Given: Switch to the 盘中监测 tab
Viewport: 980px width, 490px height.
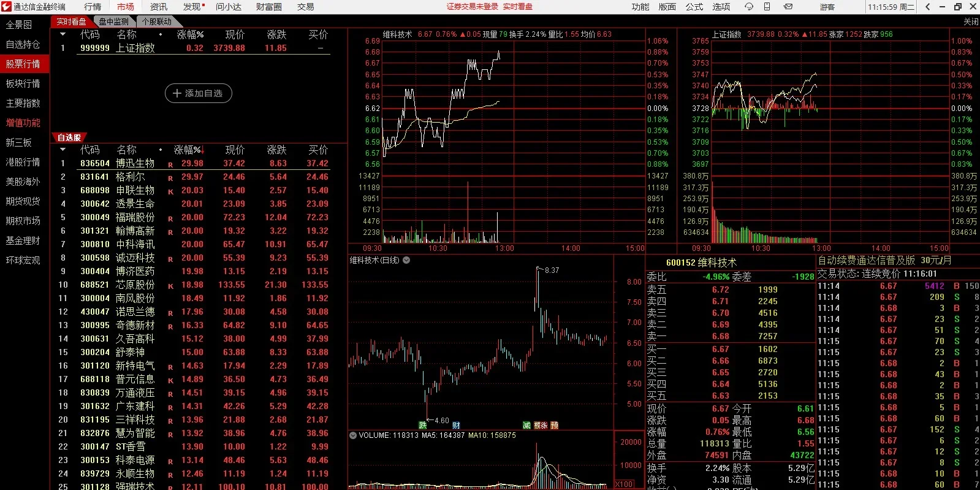Looking at the screenshot, I should point(113,21).
